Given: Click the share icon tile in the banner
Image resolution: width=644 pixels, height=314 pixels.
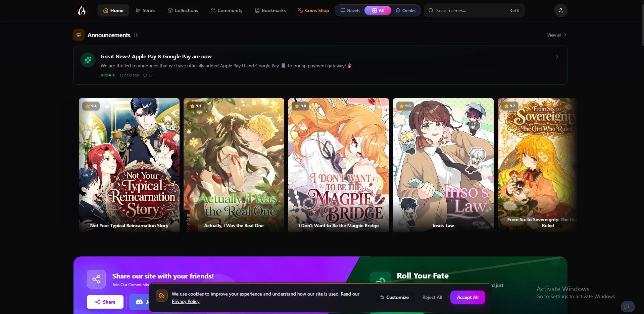Looking at the screenshot, I should click(x=96, y=279).
